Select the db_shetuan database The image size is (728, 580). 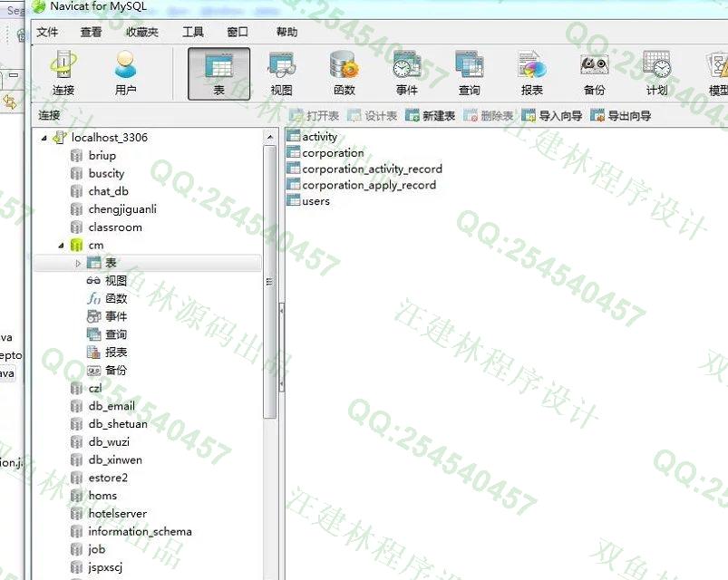118,424
